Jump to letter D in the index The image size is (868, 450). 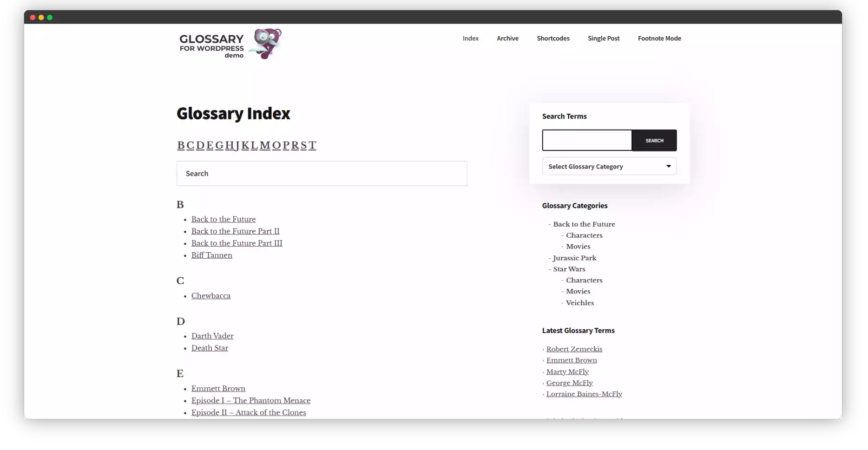click(x=200, y=145)
